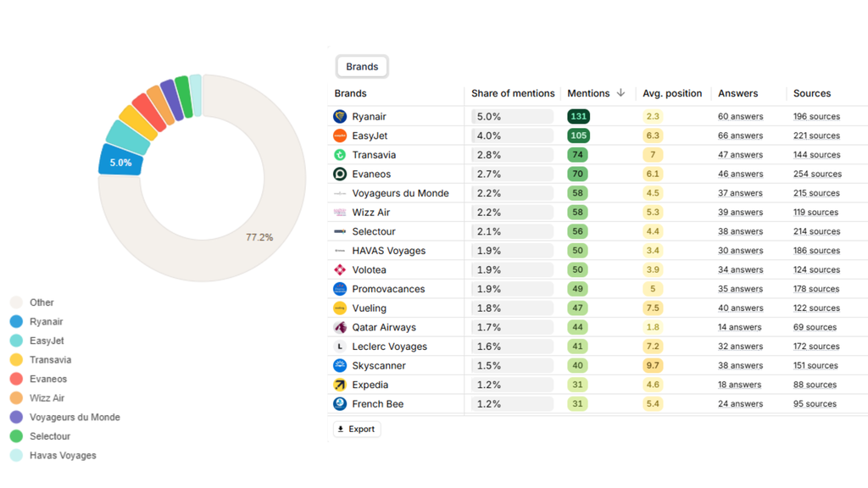Viewport: 868px width, 488px height.
Task: Click the Expedia yellow logo icon
Action: pos(340,385)
